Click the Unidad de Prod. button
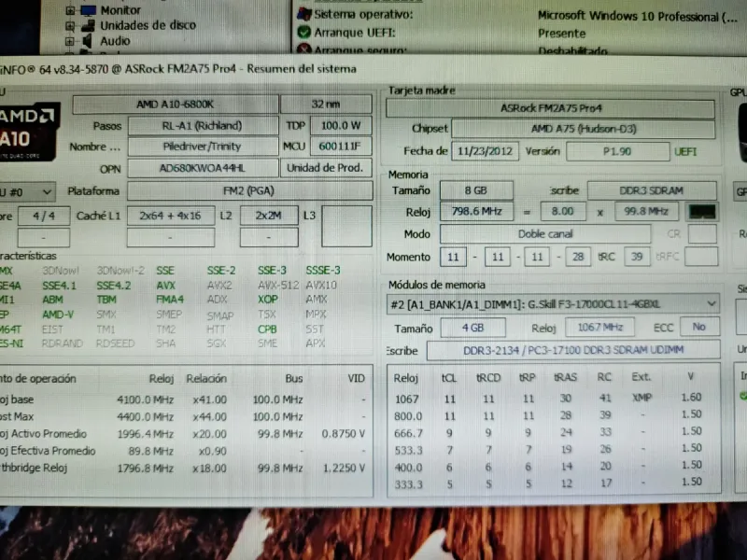The width and height of the screenshot is (747, 560). click(326, 168)
